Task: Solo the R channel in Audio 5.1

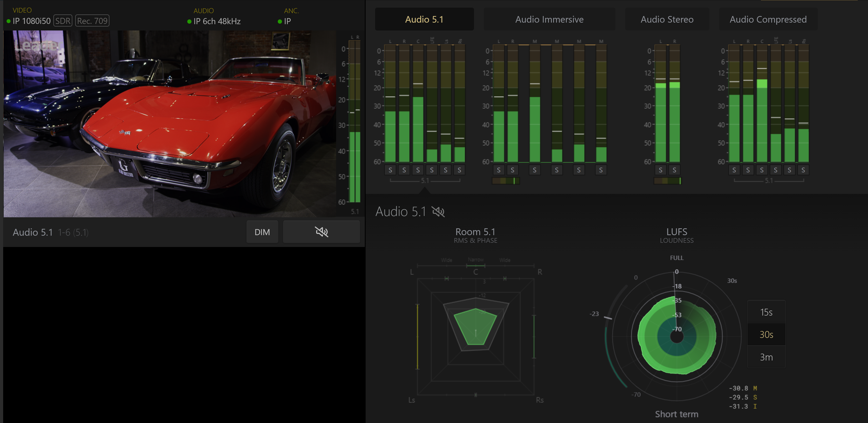Action: click(404, 170)
